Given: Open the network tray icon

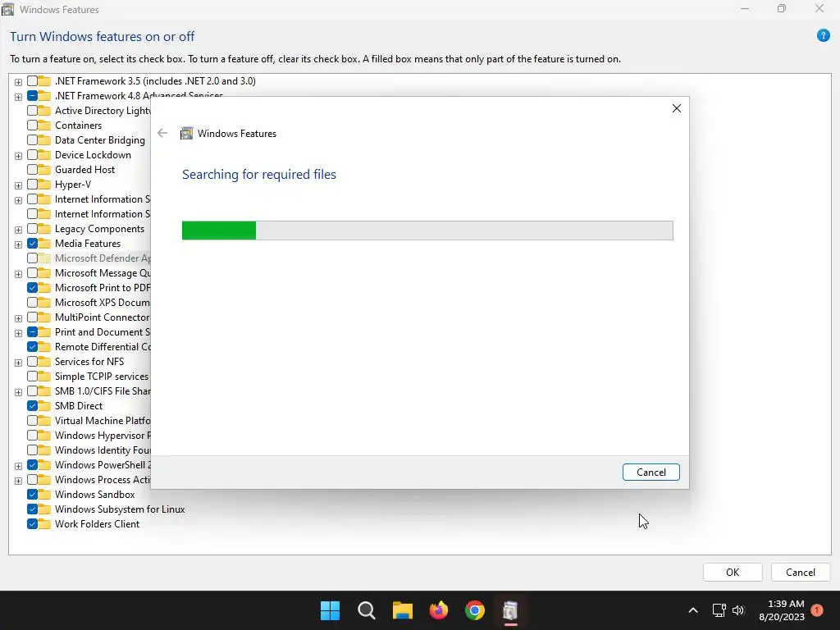Looking at the screenshot, I should (x=719, y=610).
